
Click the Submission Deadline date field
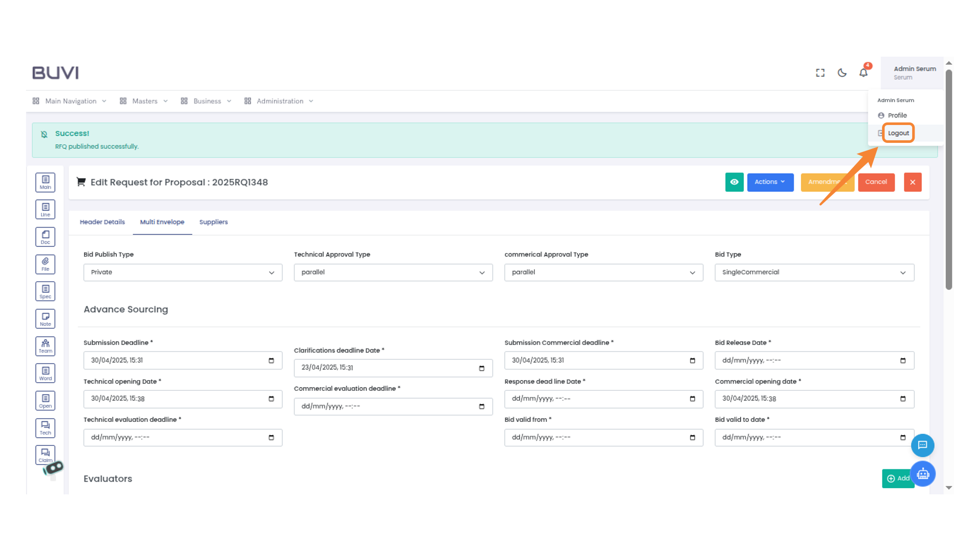click(183, 360)
